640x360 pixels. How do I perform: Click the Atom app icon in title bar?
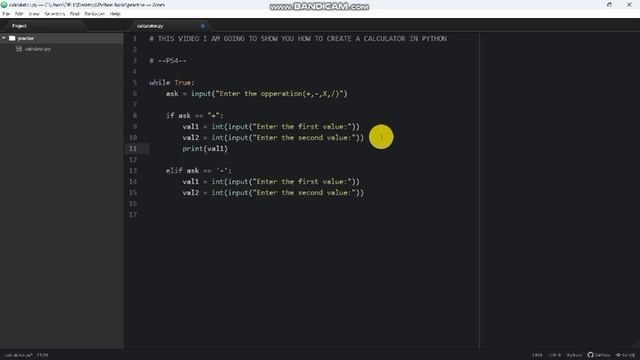[4, 4]
